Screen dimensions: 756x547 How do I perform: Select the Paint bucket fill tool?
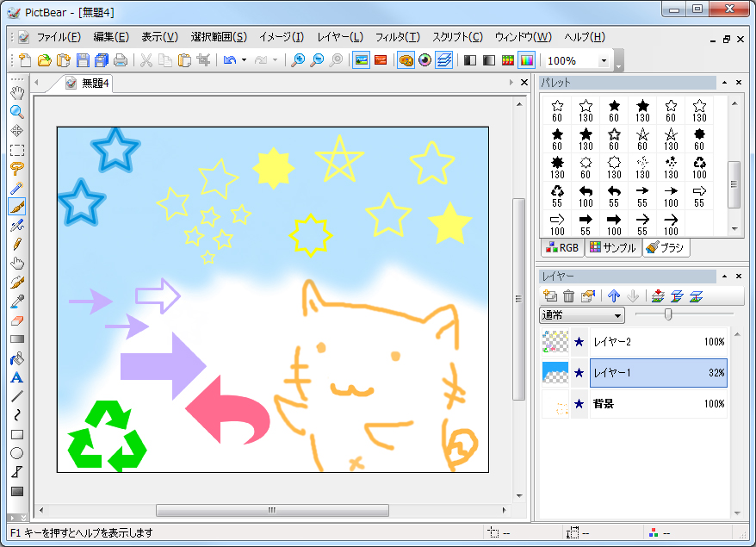[17, 358]
